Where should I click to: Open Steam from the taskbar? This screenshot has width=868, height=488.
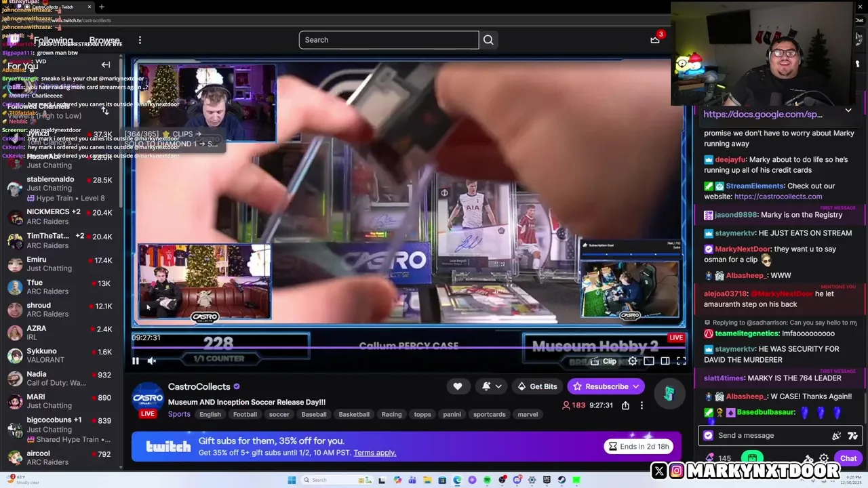point(561,480)
